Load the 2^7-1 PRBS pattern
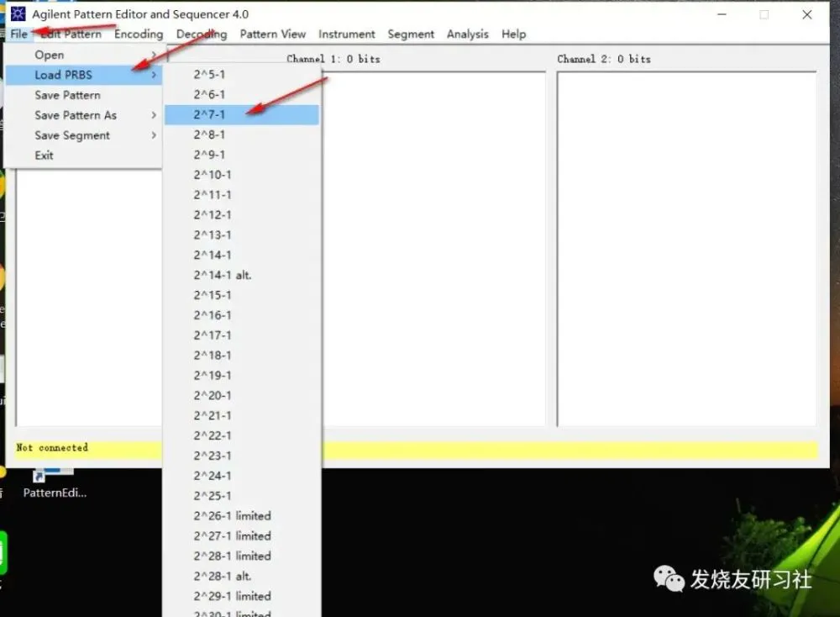The width and height of the screenshot is (840, 617). tap(242, 114)
